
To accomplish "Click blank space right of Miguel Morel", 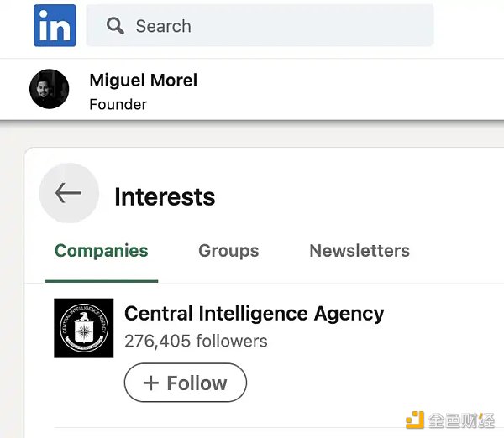I will (x=353, y=89).
